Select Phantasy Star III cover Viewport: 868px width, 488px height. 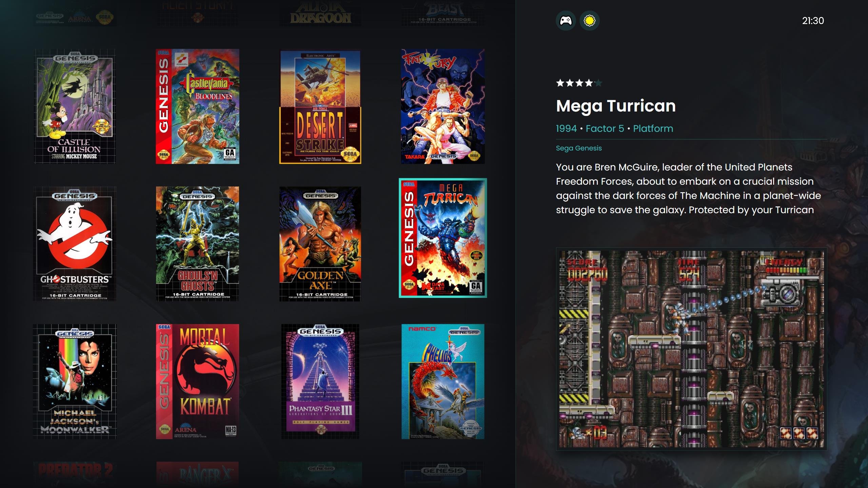point(320,382)
